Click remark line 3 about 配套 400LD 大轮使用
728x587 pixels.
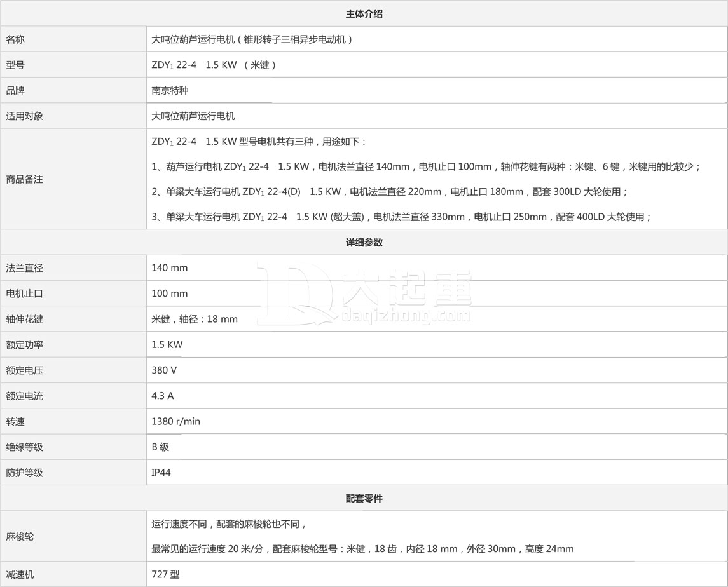[x=401, y=217]
